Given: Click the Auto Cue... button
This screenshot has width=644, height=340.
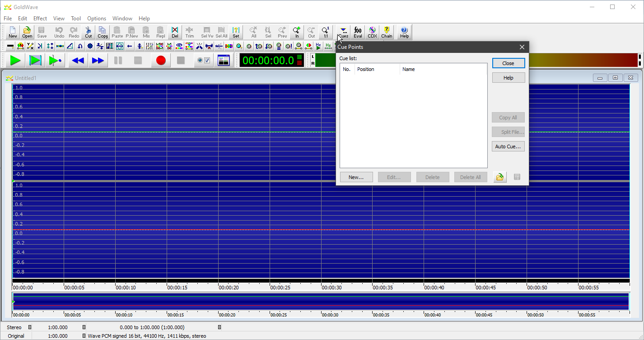Looking at the screenshot, I should coord(508,146).
